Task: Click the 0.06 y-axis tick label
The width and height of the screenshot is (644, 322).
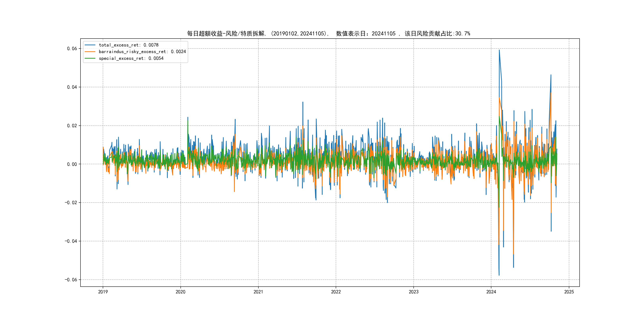Action: (x=72, y=48)
